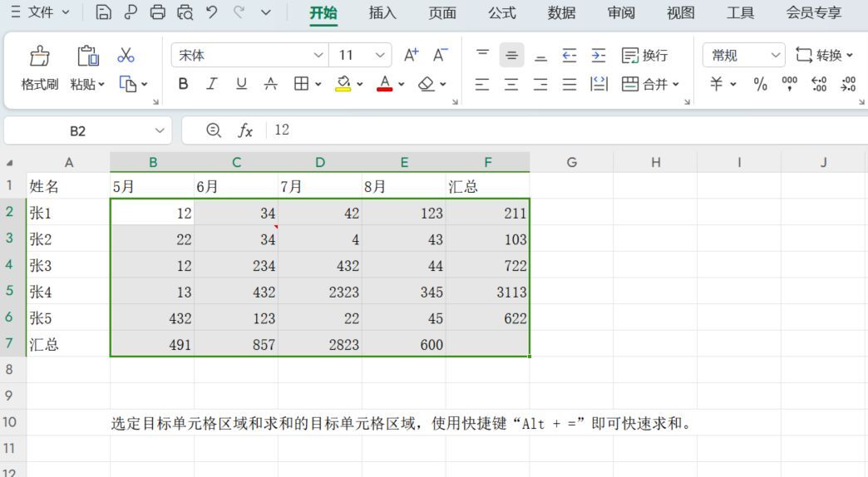The width and height of the screenshot is (868, 477).
Task: Click the Format Painter (格式刷) brush
Action: (39, 56)
